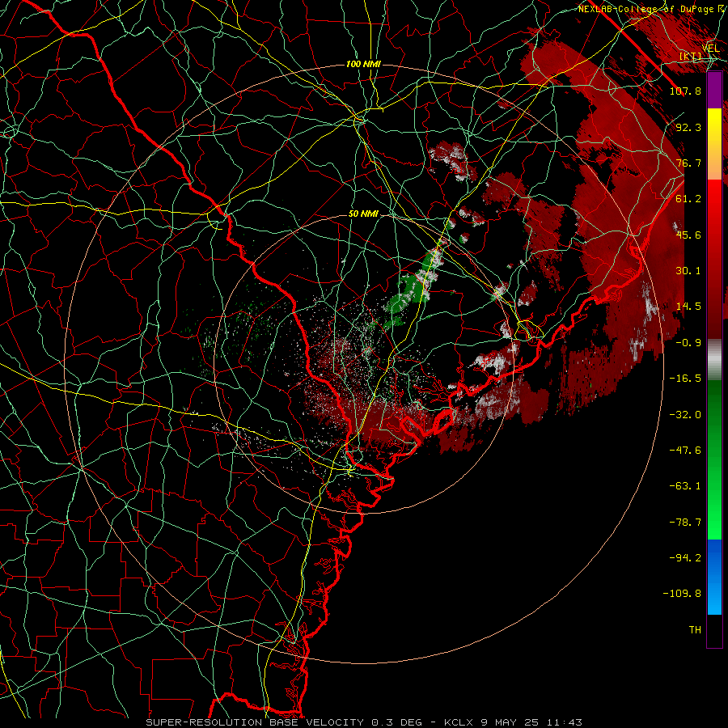Pick the blue segment of color bar
728x728 pixels.
click(x=714, y=577)
